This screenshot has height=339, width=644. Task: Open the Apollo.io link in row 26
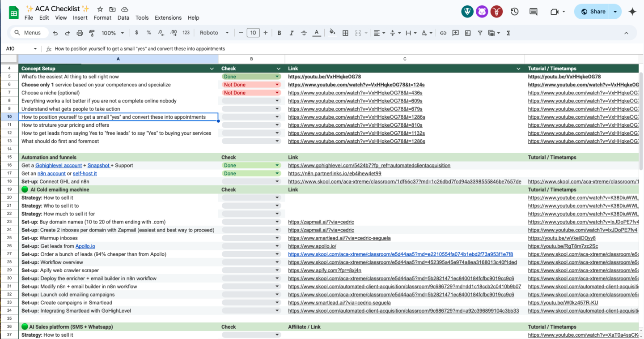(85, 246)
